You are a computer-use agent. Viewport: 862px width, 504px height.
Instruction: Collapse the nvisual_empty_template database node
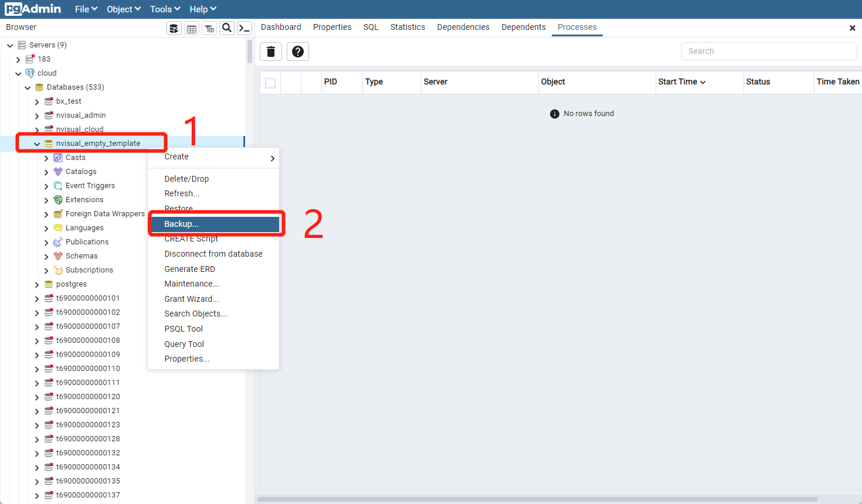click(37, 144)
